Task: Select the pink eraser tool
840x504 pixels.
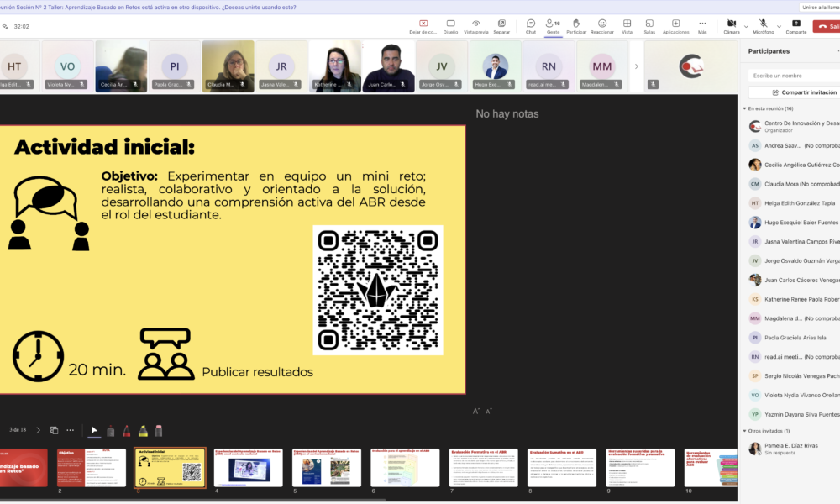Action: (159, 431)
